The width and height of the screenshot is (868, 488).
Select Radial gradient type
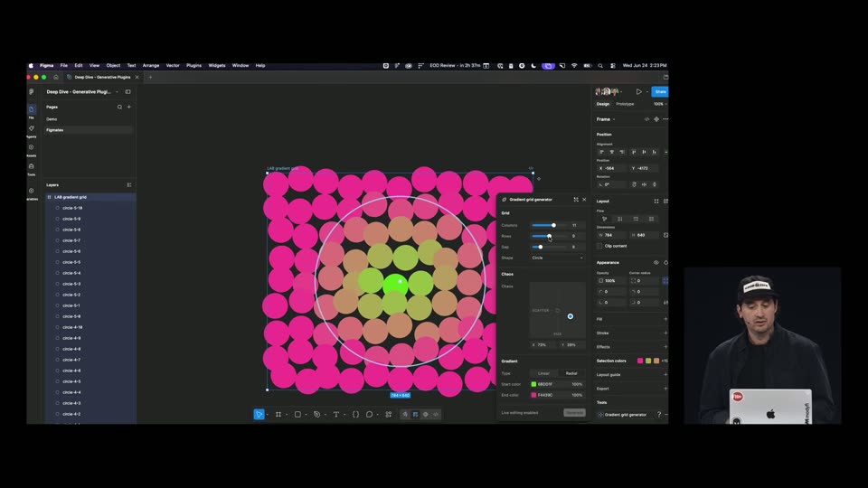coord(571,373)
